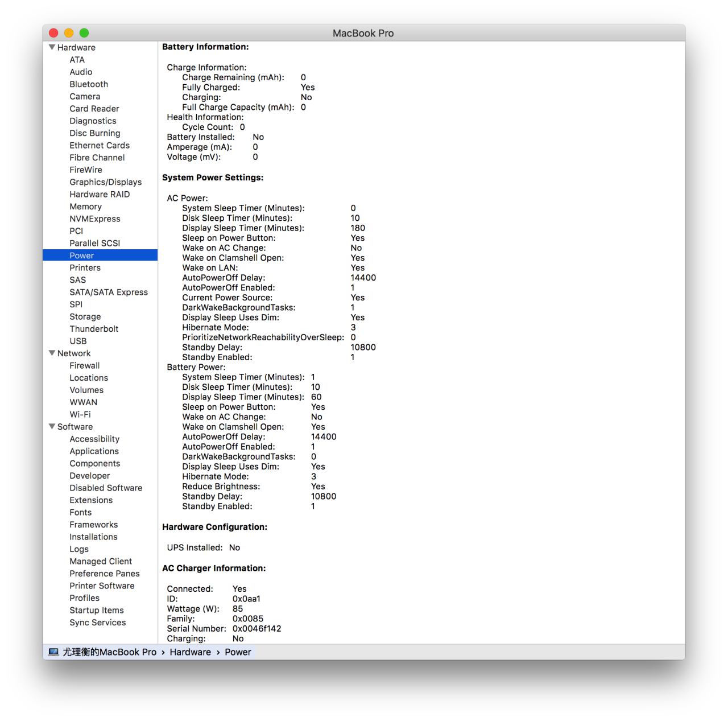
Task: Select Developer entry
Action: [90, 476]
